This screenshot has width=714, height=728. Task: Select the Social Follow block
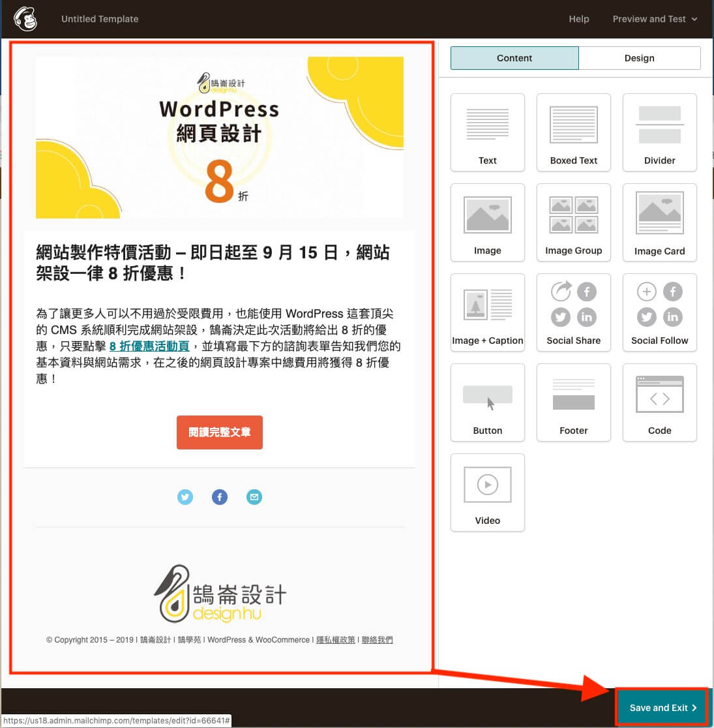point(659,313)
